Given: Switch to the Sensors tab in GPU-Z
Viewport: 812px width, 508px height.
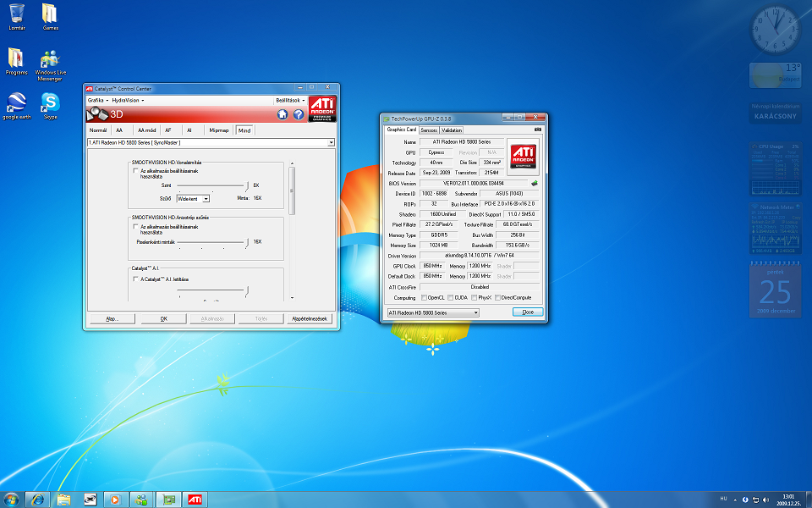Looking at the screenshot, I should [429, 130].
